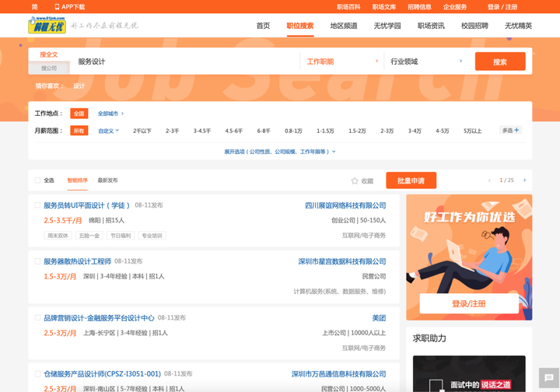560x392 pixels.
Task: Expand 全部城市 location list
Action: tap(110, 114)
